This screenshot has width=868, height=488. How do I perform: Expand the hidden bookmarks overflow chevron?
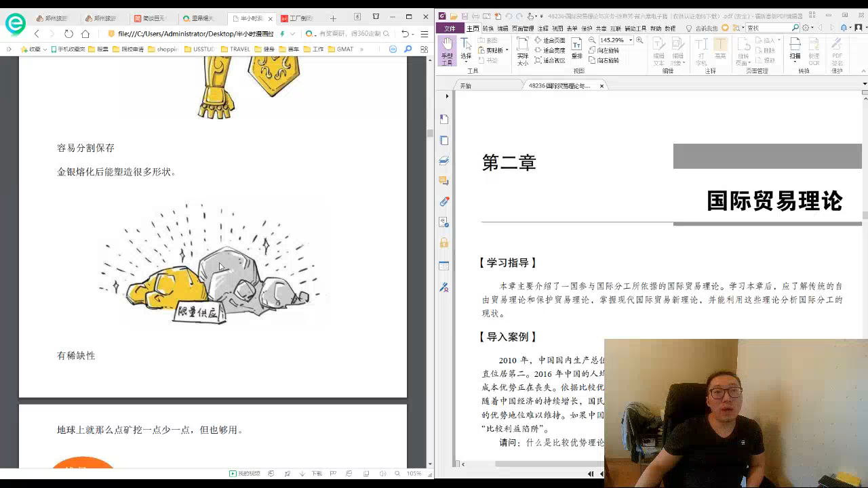click(x=361, y=49)
